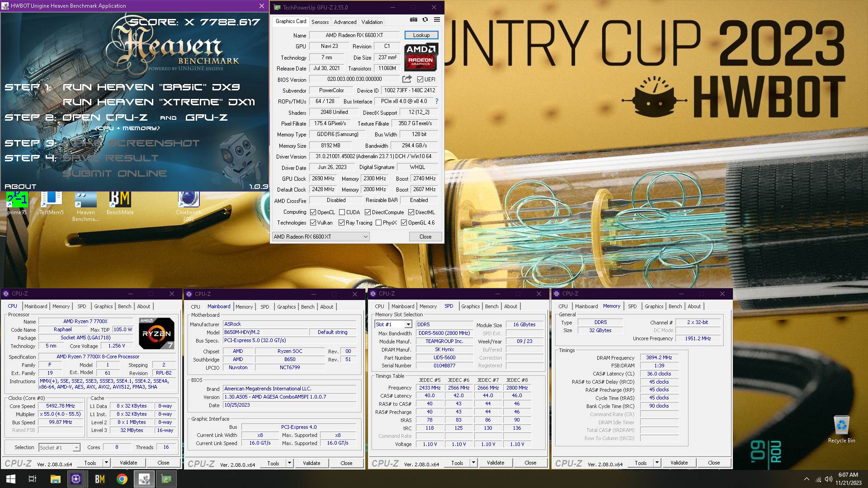Image resolution: width=868 pixels, height=488 pixels.
Task: Open the Heaven Benchmark desktop icon
Action: click(x=85, y=206)
